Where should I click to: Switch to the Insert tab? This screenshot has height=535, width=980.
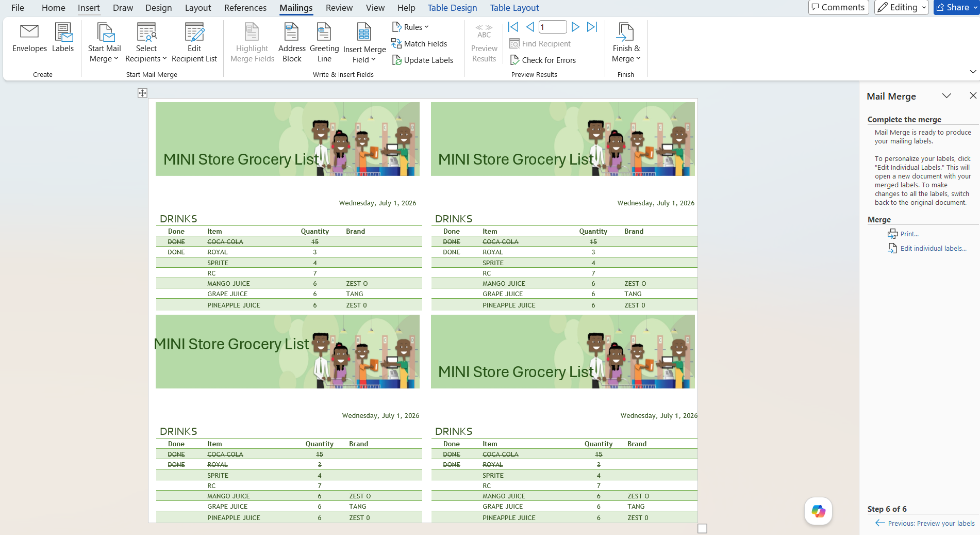click(89, 8)
